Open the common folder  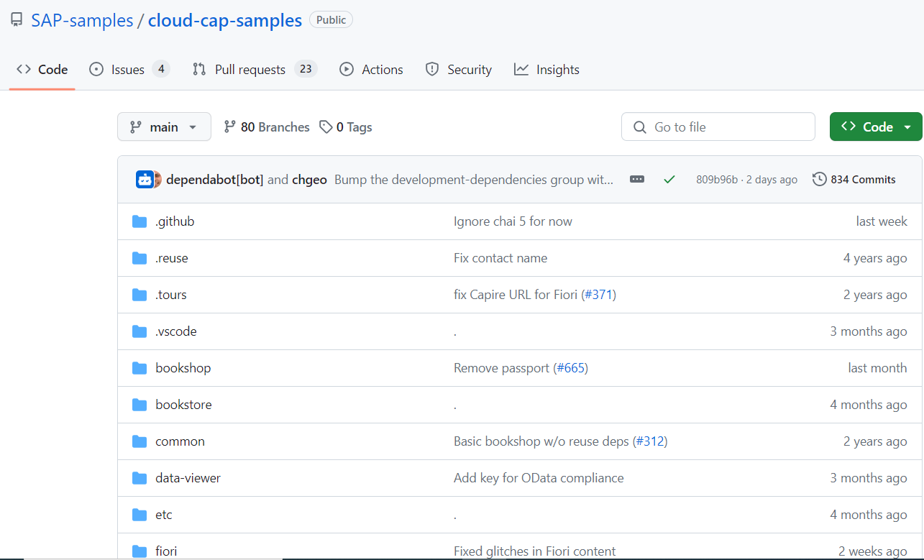pos(180,441)
